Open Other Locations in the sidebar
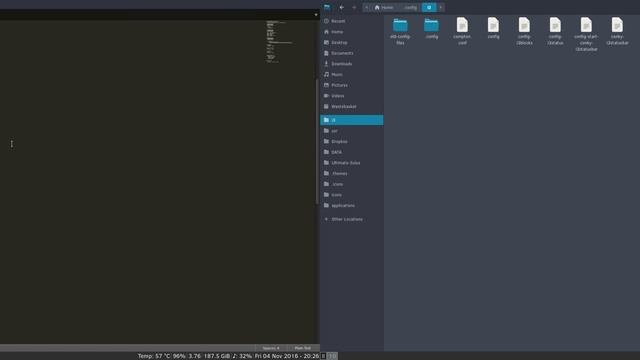Image resolution: width=640 pixels, height=360 pixels. (351, 219)
